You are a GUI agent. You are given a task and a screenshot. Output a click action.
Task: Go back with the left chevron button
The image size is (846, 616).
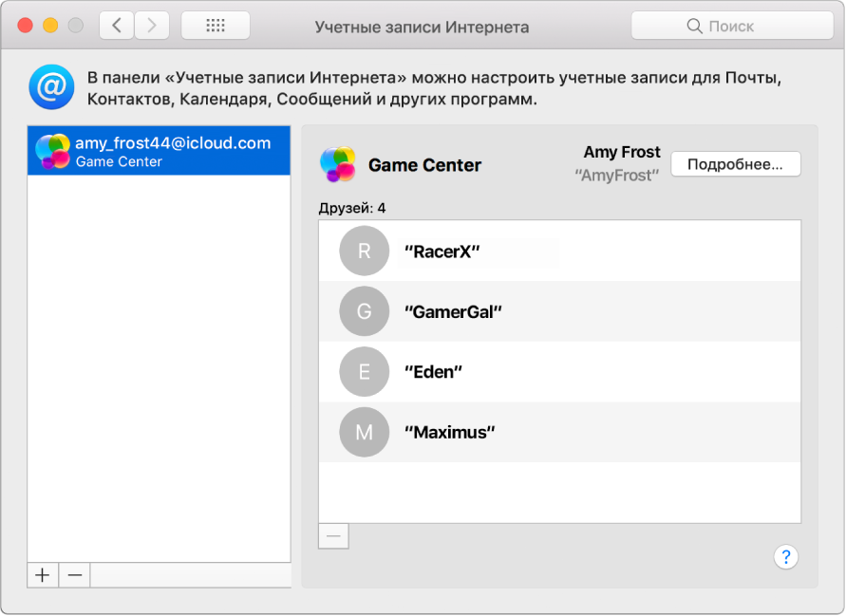coord(117,26)
